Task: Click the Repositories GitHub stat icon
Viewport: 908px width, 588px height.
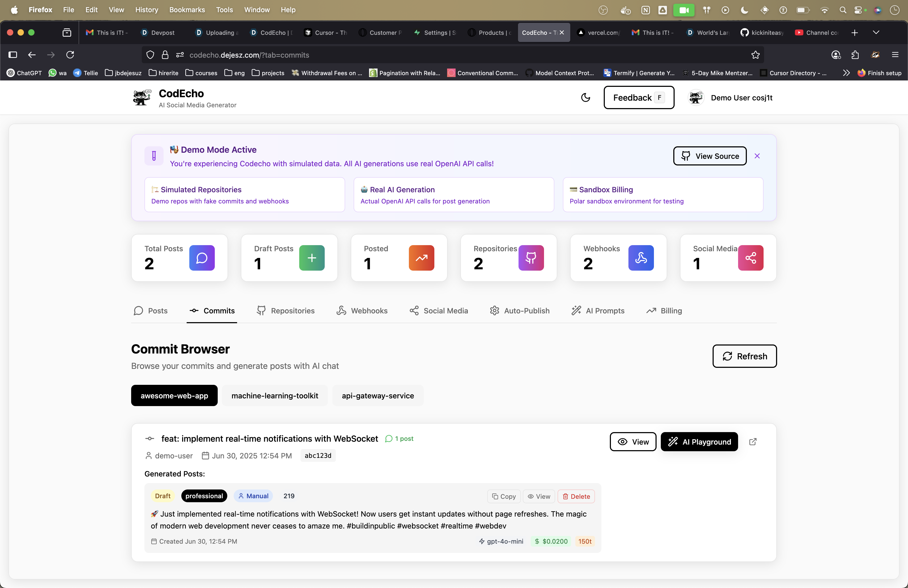Action: click(x=531, y=258)
